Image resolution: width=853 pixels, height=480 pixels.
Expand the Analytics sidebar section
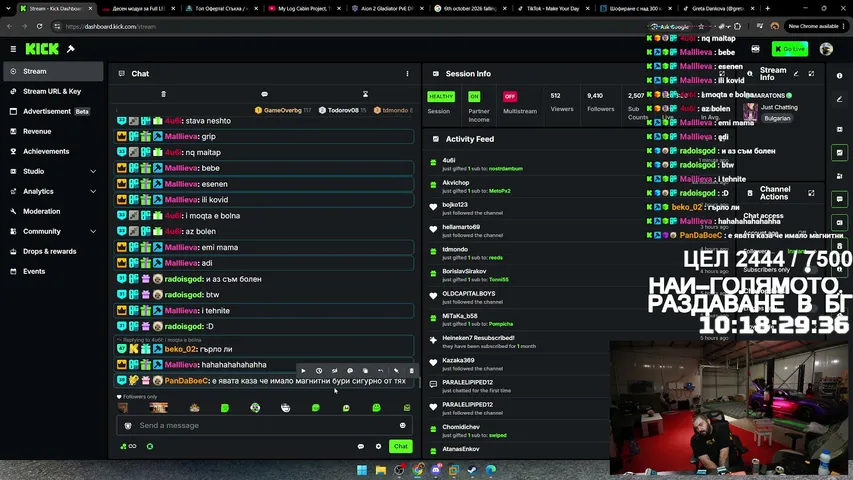53,192
